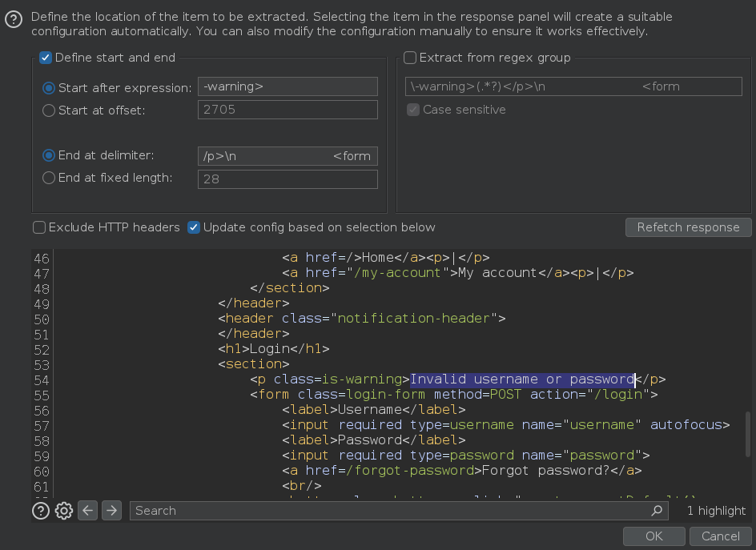Select End at delimiter radio option
The image size is (756, 550).
point(49,155)
